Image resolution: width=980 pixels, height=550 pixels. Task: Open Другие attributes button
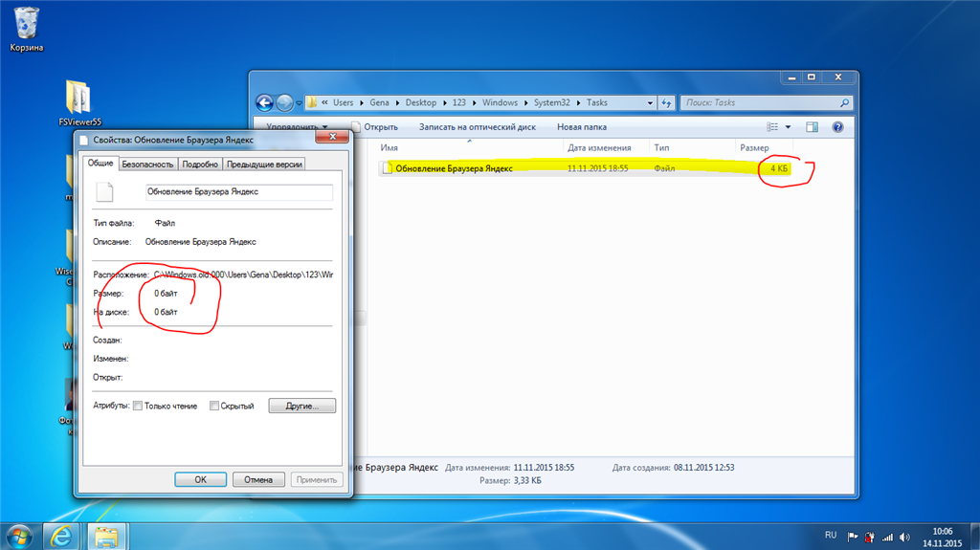[301, 406]
